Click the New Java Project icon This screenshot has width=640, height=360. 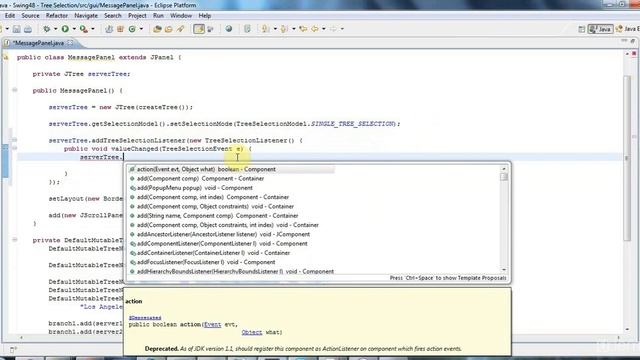point(109,29)
